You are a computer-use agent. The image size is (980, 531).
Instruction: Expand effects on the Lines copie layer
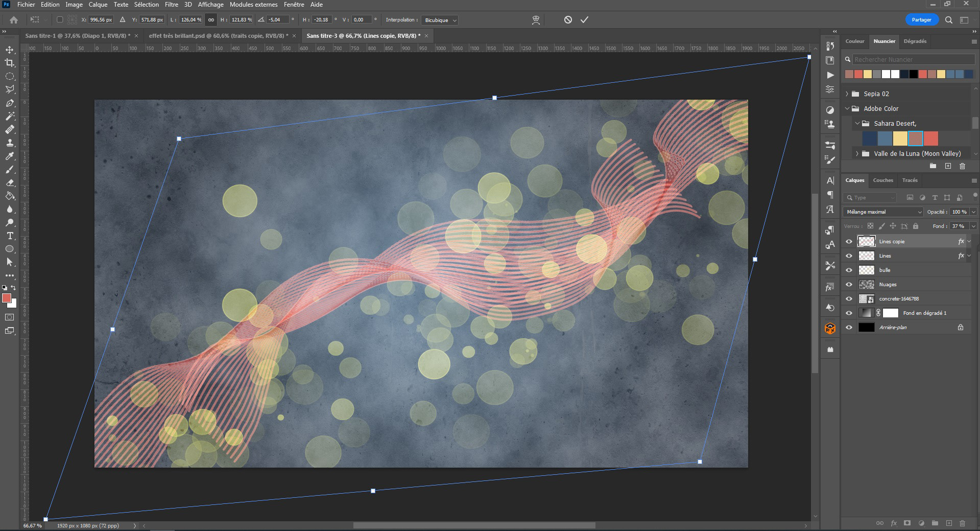(x=969, y=241)
